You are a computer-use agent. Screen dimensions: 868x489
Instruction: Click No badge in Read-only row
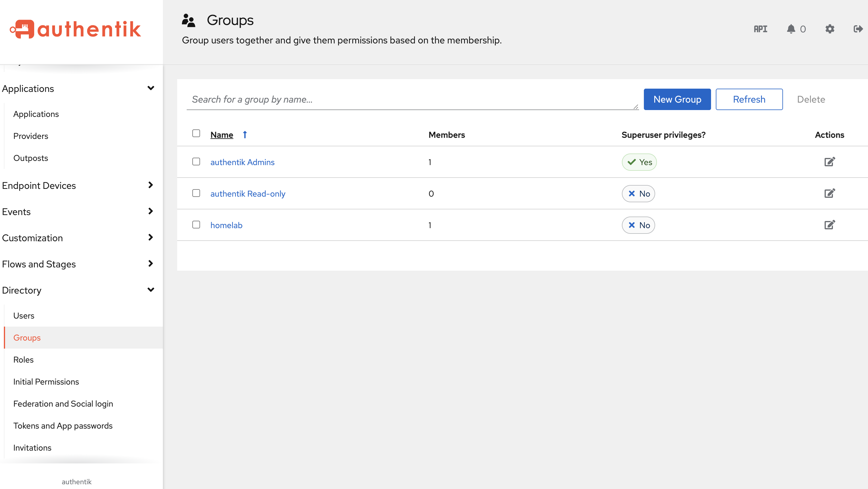[x=638, y=194]
